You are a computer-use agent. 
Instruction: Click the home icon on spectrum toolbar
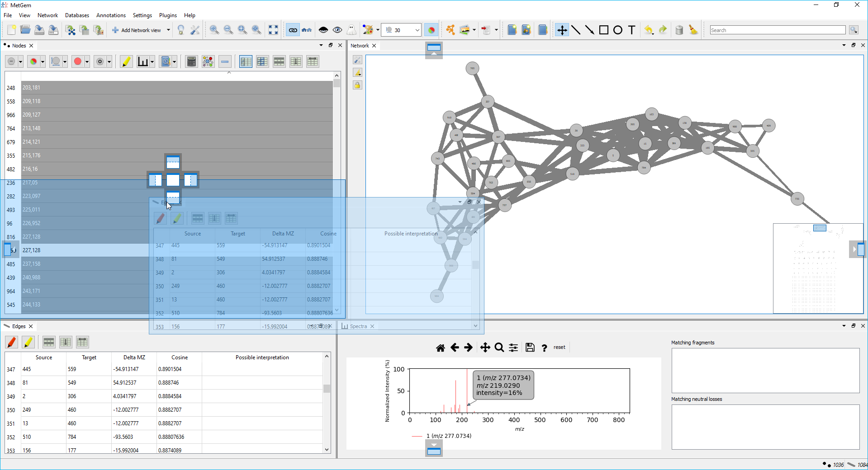pos(440,348)
